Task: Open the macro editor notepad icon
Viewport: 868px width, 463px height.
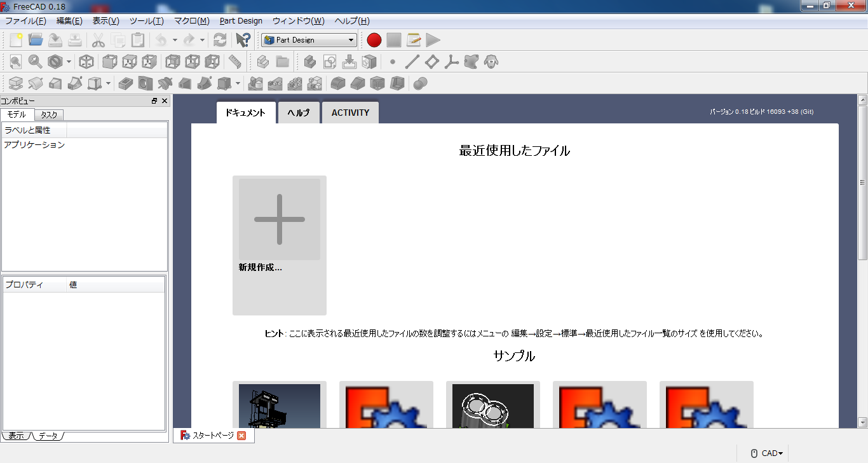Action: point(414,40)
